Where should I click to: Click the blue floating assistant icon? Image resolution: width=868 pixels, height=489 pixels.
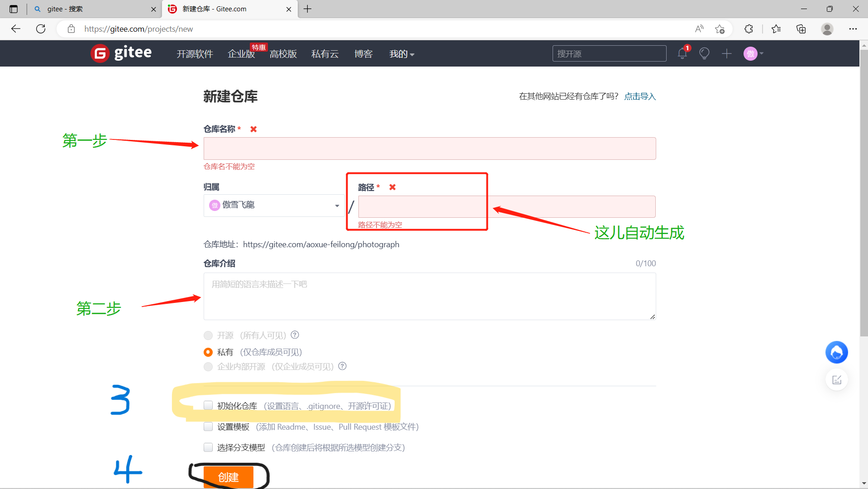(837, 352)
